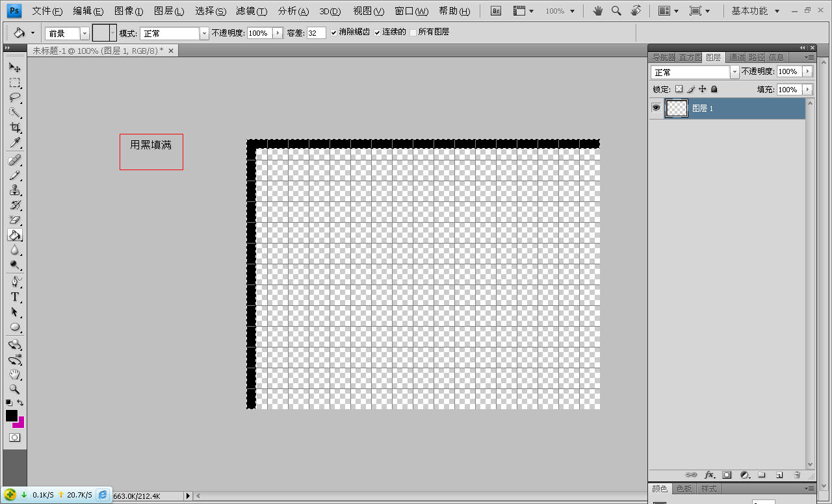This screenshot has width=832, height=504.
Task: Activate the Eyedropper tool
Action: pyautogui.click(x=14, y=143)
